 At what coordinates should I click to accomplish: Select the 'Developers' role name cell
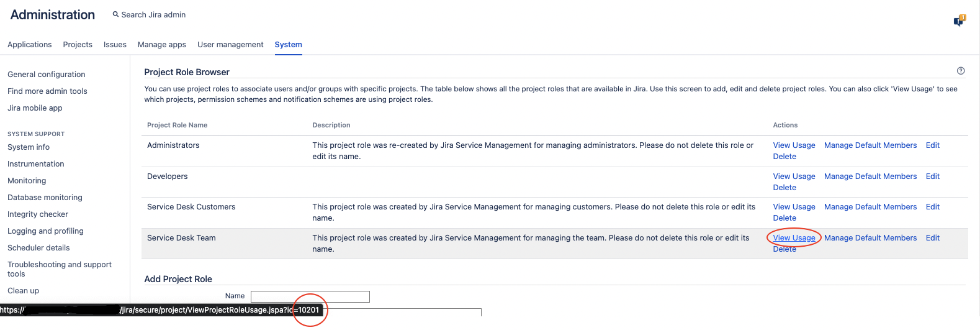(x=167, y=176)
